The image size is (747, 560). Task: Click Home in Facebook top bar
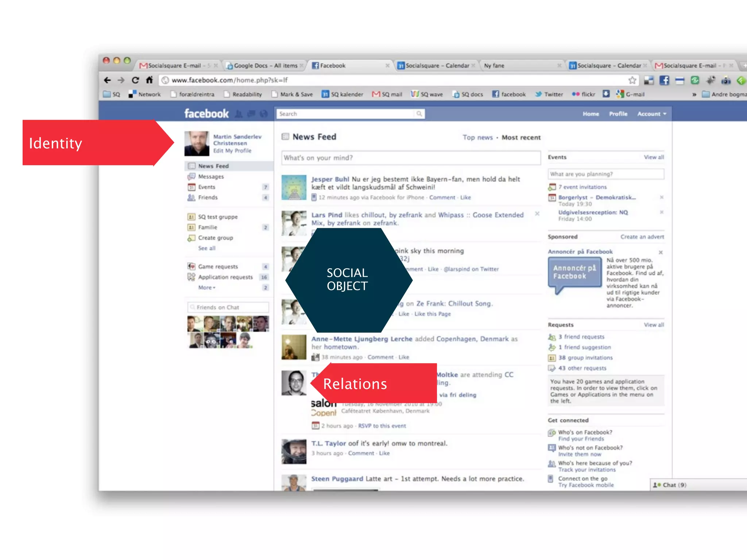point(591,114)
